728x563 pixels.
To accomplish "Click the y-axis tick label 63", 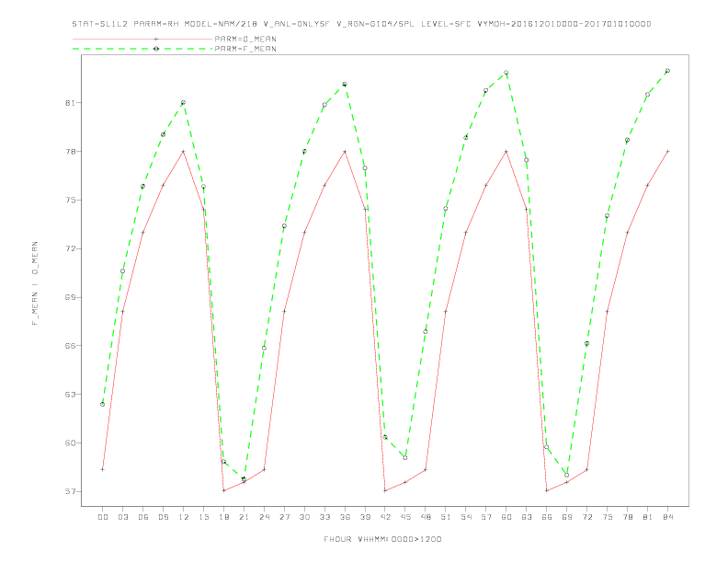I will (x=70, y=395).
